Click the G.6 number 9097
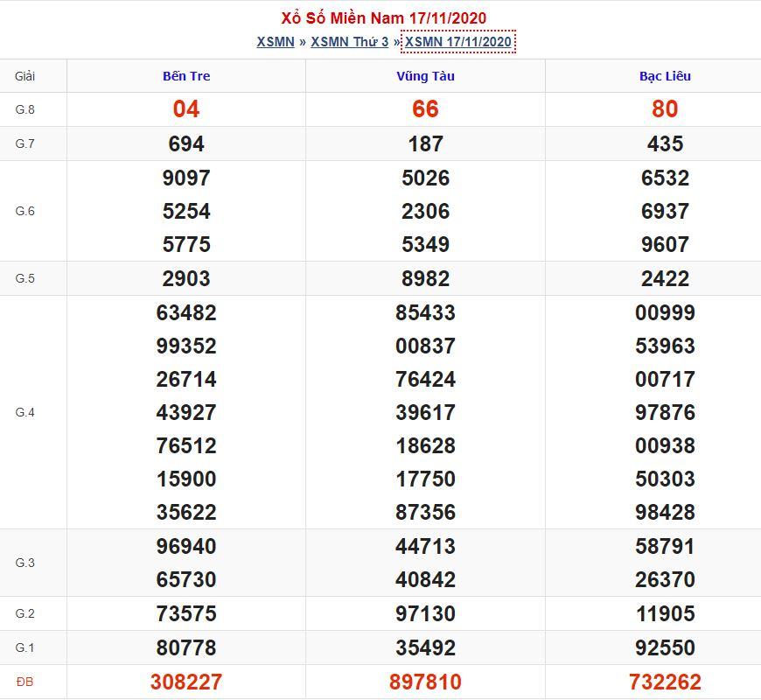Screen dimensions: 761x700 tap(186, 178)
